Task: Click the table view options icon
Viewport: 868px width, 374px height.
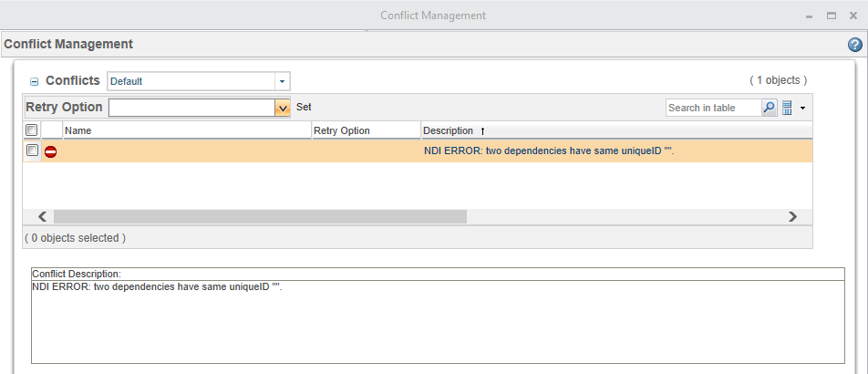Action: pyautogui.click(x=788, y=108)
